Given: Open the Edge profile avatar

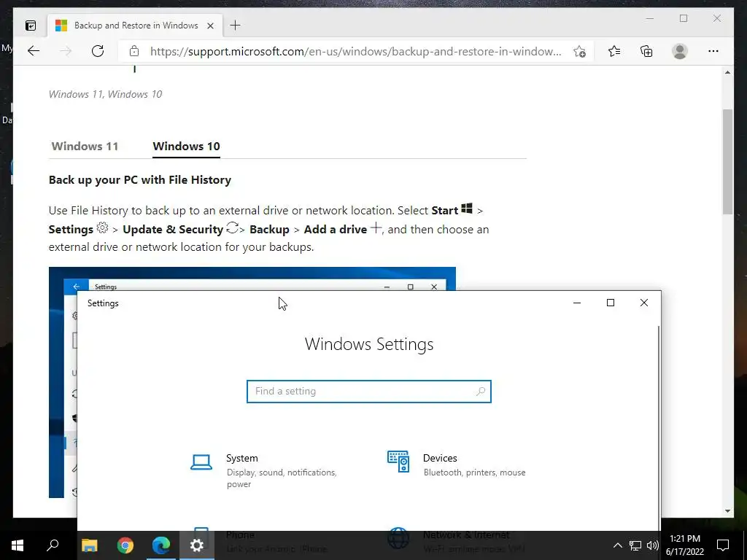Looking at the screenshot, I should click(680, 51).
